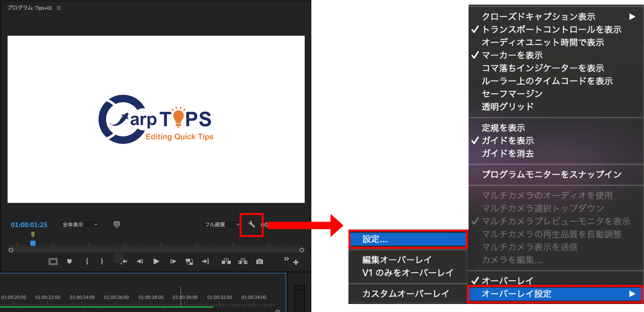Select 編集オーバーレイ preset
The height and width of the screenshot is (312, 644).
[408, 259]
